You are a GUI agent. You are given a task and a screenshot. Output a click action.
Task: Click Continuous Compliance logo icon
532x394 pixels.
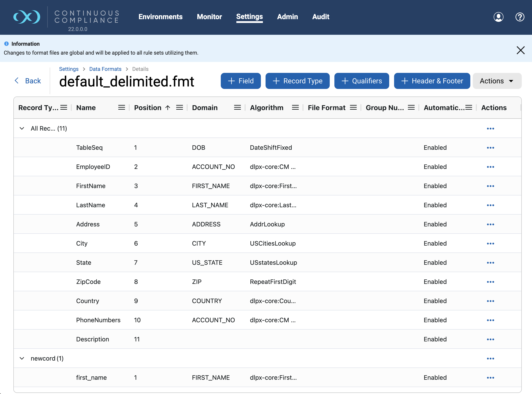(27, 17)
